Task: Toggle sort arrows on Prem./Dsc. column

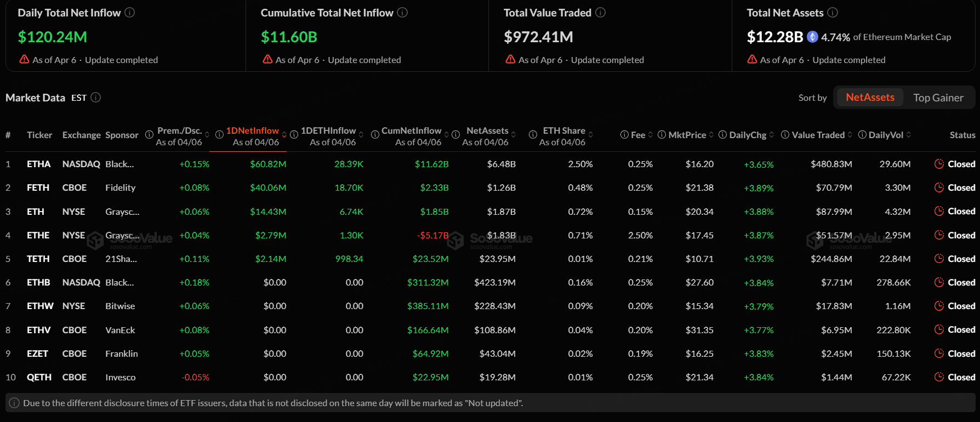Action: tap(207, 135)
